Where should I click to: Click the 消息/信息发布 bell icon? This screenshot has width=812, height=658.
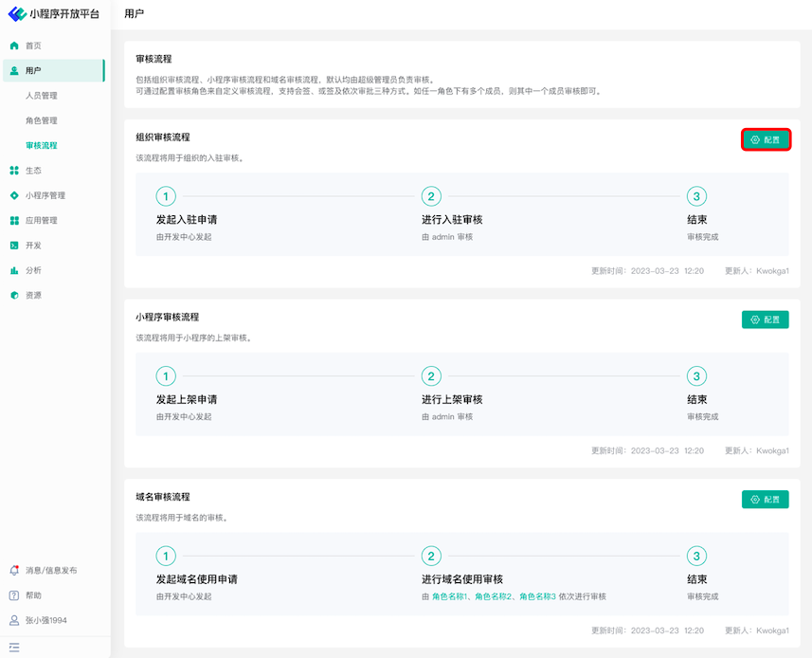point(14,570)
